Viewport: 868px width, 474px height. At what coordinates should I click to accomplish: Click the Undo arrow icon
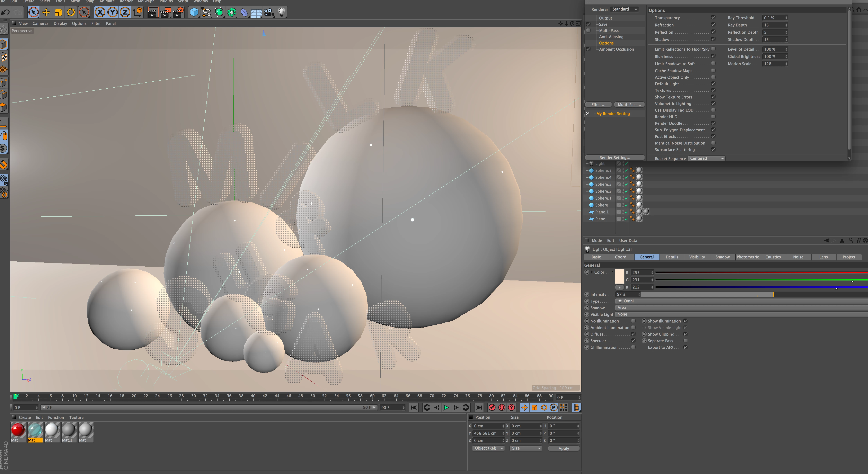click(5, 12)
